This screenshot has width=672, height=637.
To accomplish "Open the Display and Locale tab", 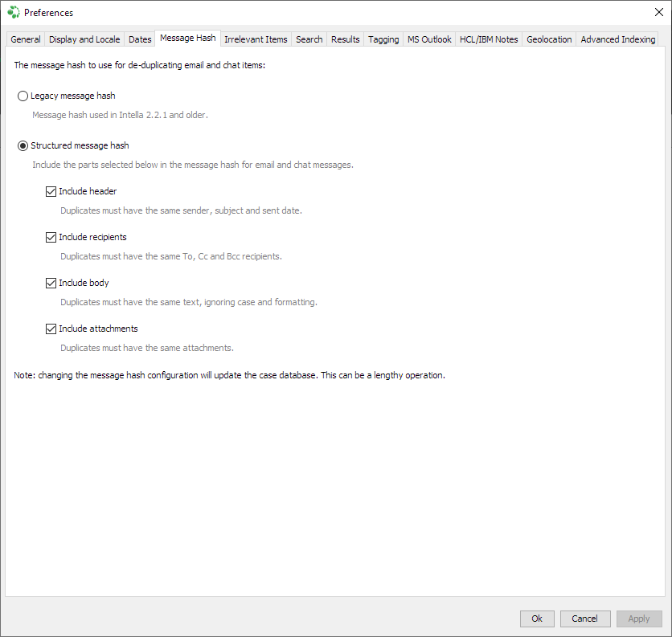I will (84, 39).
